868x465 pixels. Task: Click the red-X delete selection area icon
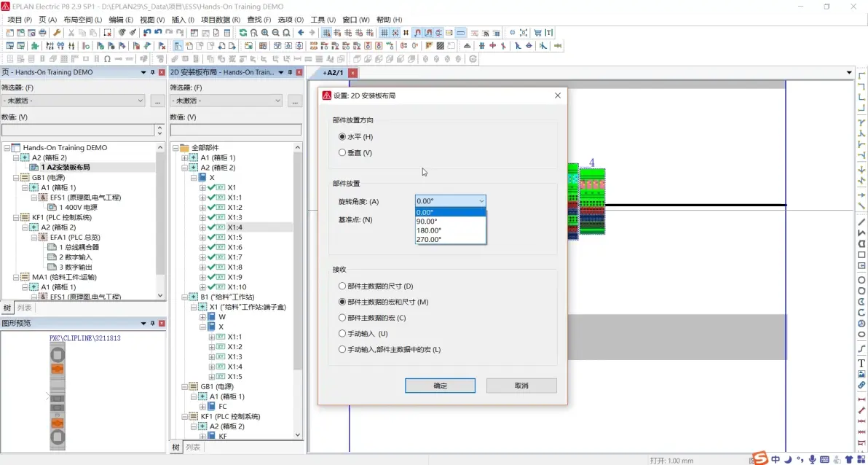(x=108, y=33)
